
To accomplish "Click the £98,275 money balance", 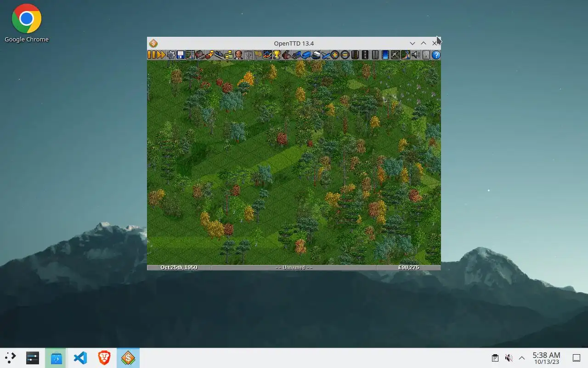I will pyautogui.click(x=408, y=267).
